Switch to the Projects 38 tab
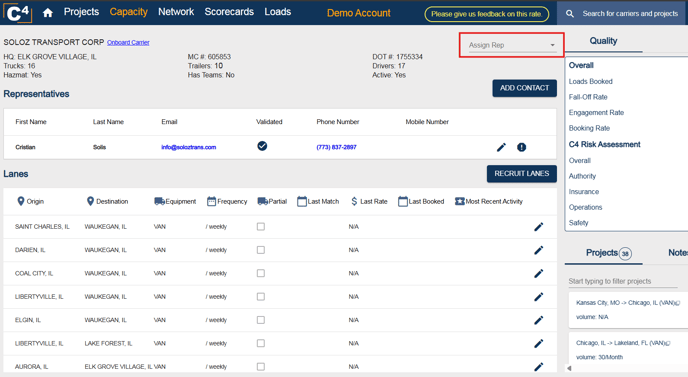The width and height of the screenshot is (688, 377). point(604,253)
